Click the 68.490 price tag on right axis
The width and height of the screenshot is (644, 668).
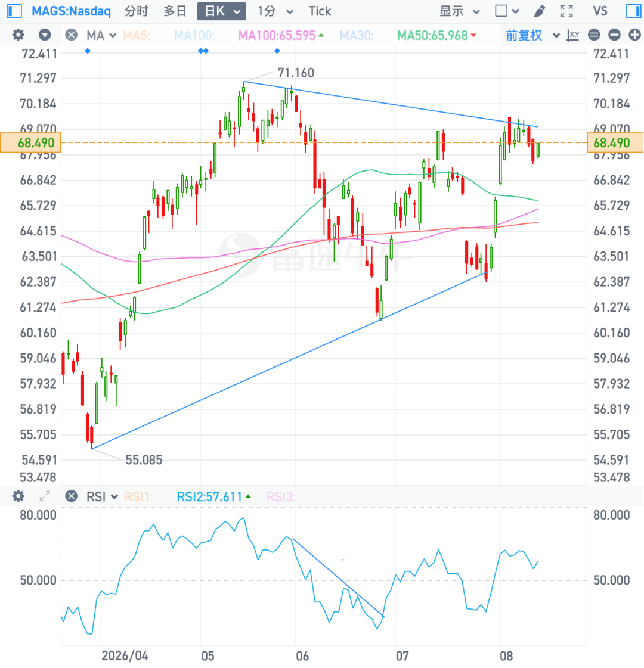click(615, 142)
